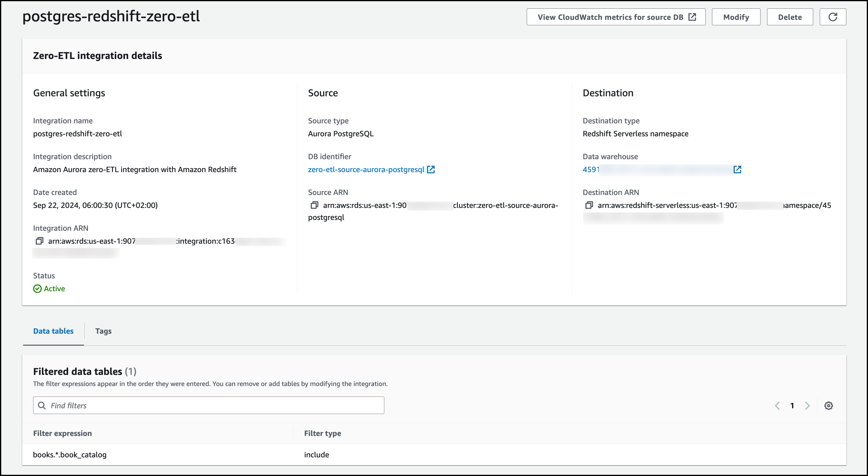The image size is (868, 476).
Task: Copy the Source ARN via copy icon
Action: click(x=314, y=205)
